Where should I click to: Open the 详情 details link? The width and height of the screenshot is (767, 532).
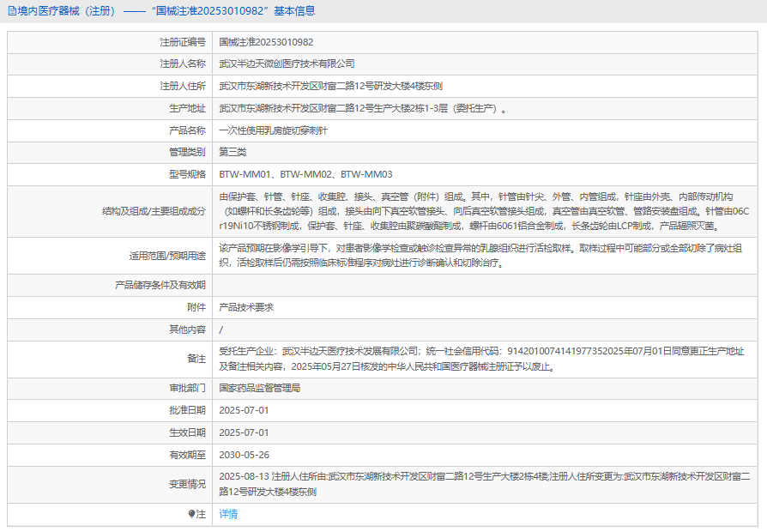227,514
